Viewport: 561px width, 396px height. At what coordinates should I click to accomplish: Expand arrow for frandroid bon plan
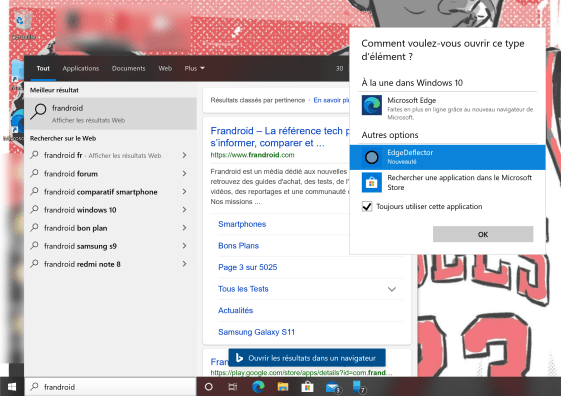[184, 228]
